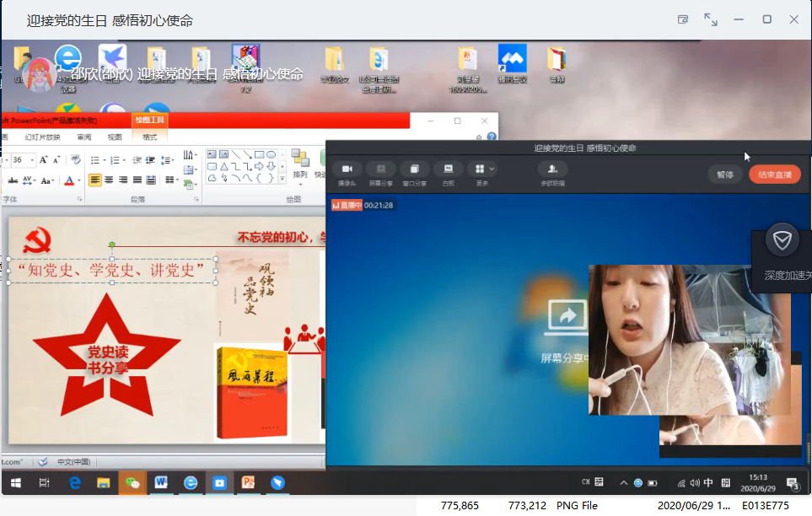Open the 窗口分享 window share option
The image size is (812, 516).
click(x=414, y=169)
